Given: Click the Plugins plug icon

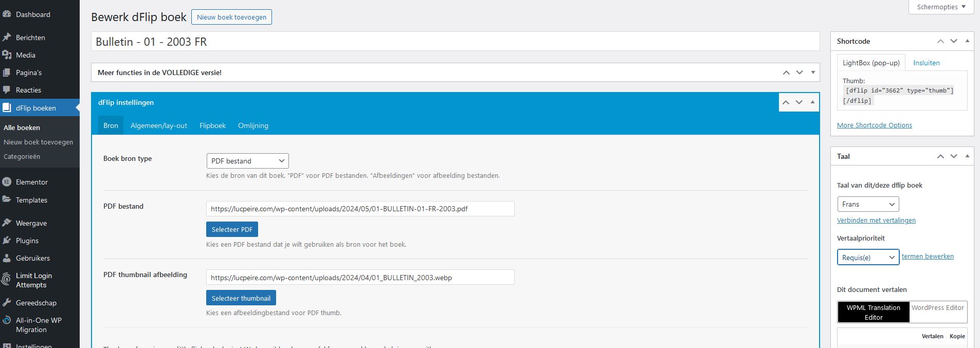Looking at the screenshot, I should pos(7,241).
